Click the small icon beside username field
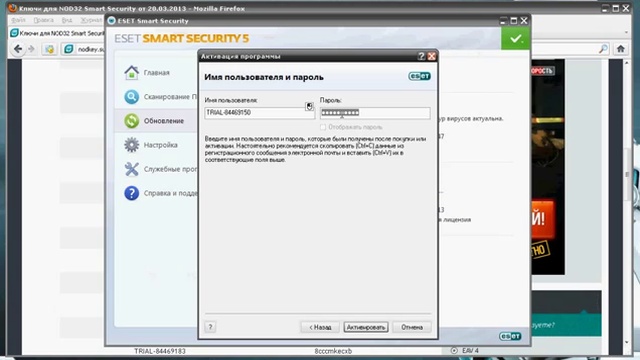The image size is (640, 360). [309, 107]
